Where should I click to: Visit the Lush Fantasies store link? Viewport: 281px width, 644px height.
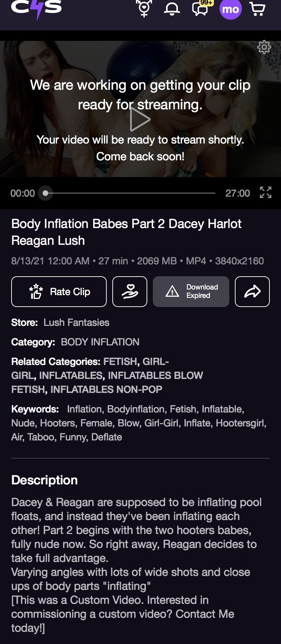point(76,322)
